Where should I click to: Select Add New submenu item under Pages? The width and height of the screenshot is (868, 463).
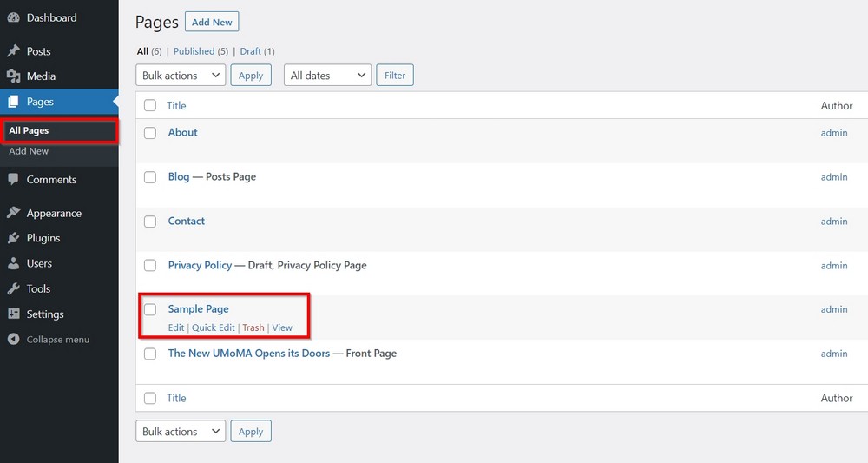29,151
